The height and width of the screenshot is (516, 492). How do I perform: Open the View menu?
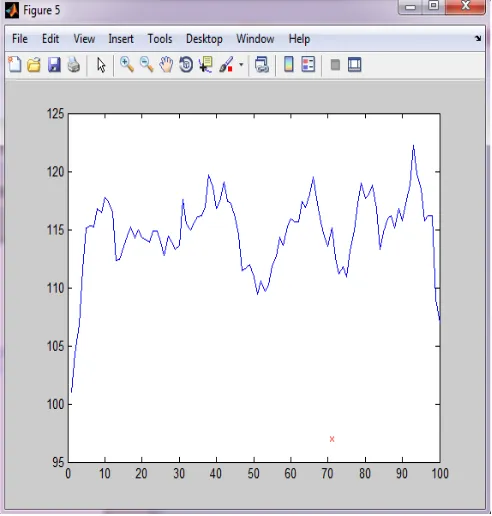pyautogui.click(x=84, y=39)
